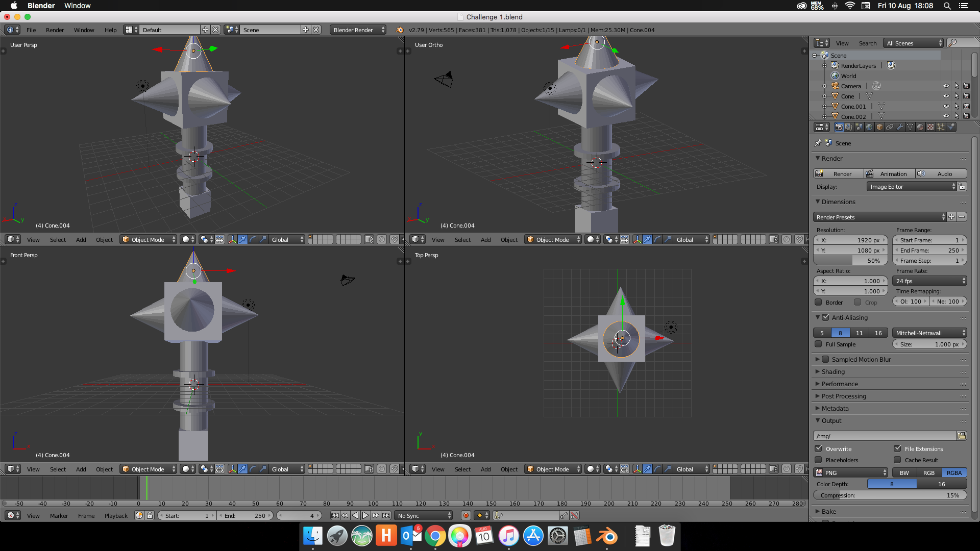This screenshot has width=980, height=551.
Task: Open the Material properties tab
Action: coord(920,127)
